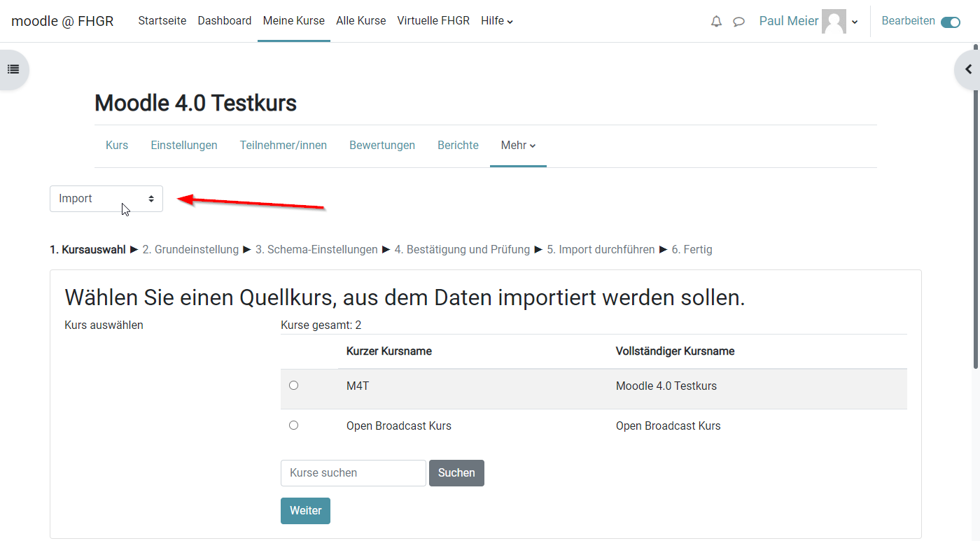Select the Open Broadcast Kurs radio button
The height and width of the screenshot is (541, 980).
pos(293,425)
